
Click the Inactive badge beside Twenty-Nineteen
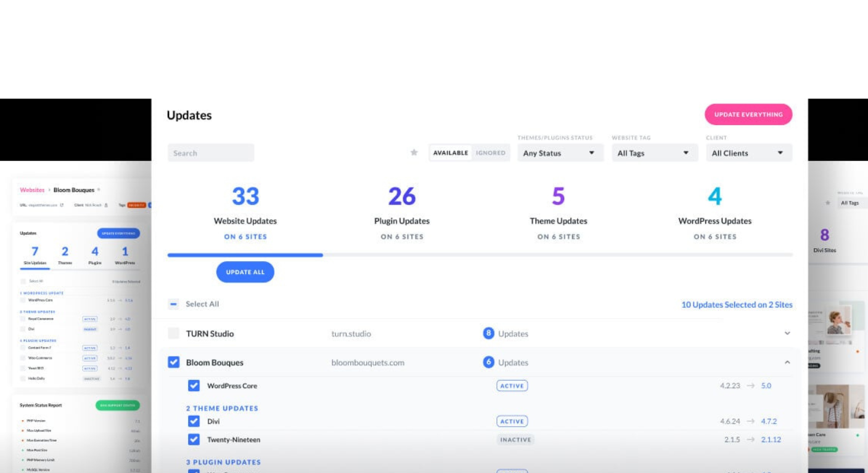coord(515,440)
